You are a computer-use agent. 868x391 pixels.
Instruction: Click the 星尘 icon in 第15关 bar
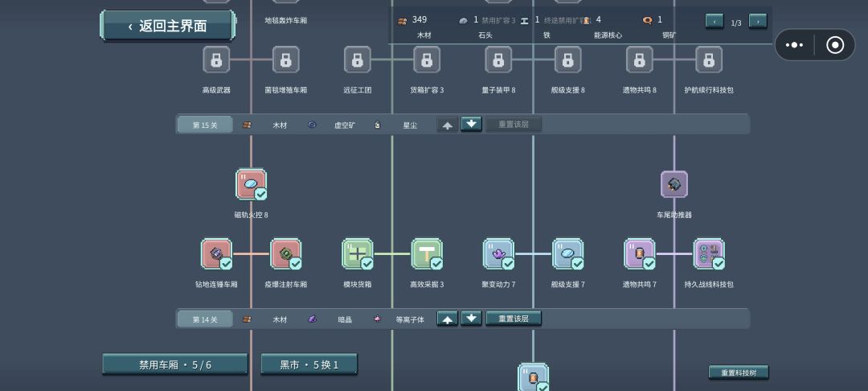378,125
